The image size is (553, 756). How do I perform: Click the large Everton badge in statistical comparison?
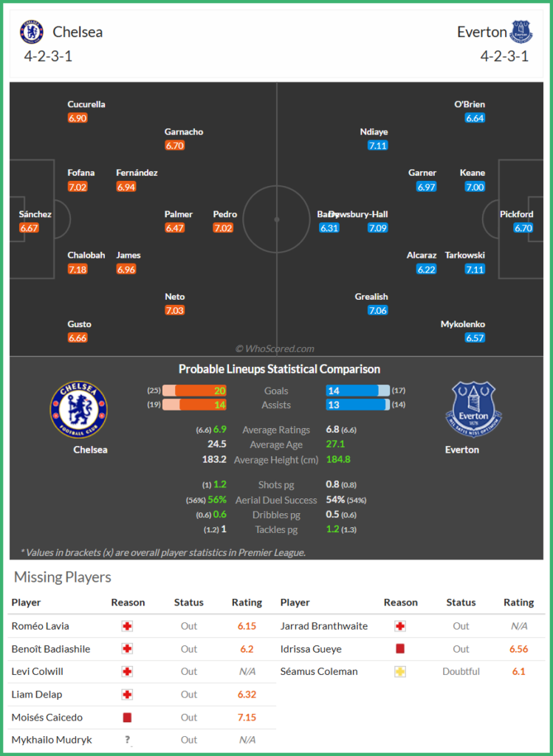pyautogui.click(x=474, y=410)
